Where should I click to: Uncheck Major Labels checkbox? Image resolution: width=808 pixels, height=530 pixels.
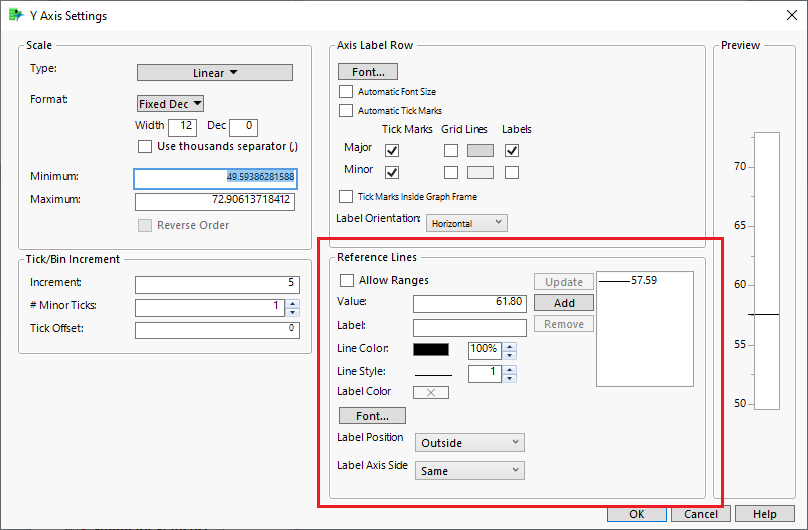512,150
